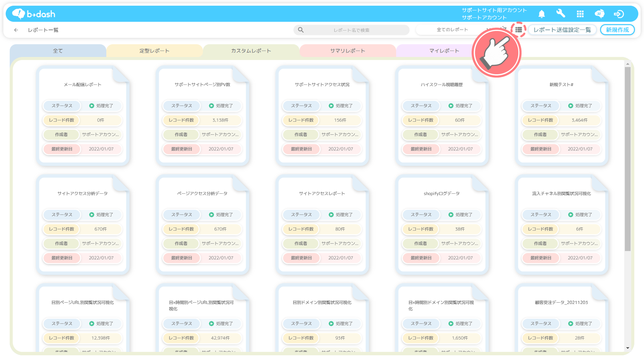Click the vertical scrollbar thumb
The width and height of the screenshot is (644, 362).
click(x=628, y=159)
